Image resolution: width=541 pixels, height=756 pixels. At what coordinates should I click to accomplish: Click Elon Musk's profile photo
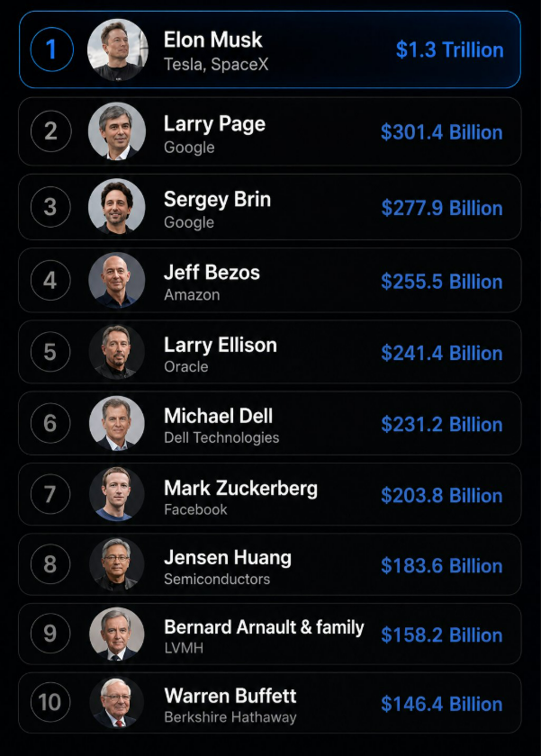coord(118,49)
